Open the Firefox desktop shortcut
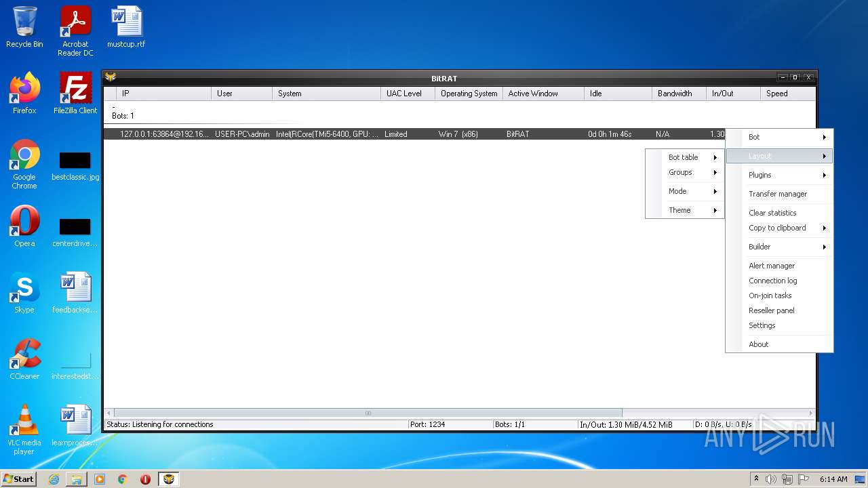 pyautogui.click(x=24, y=94)
